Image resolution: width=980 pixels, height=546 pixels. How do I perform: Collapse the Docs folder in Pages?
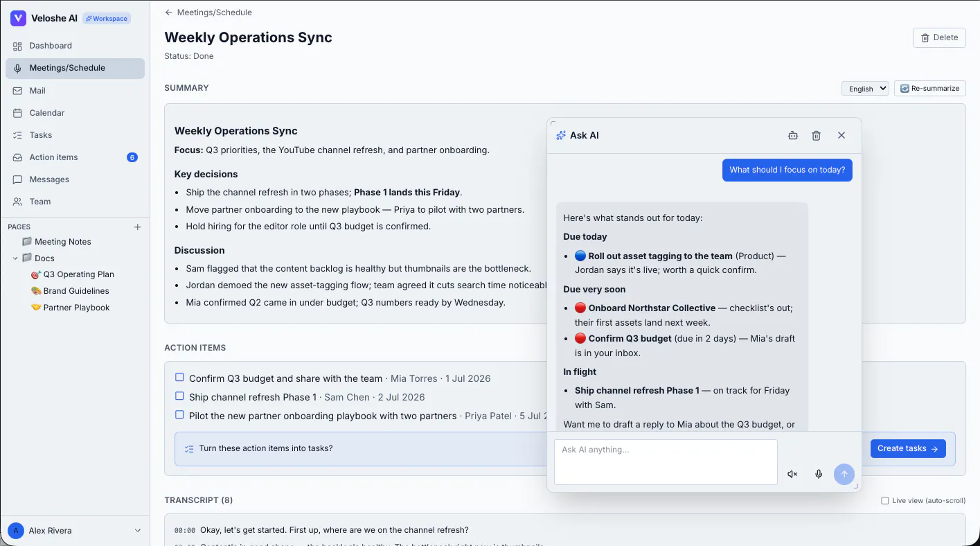pyautogui.click(x=15, y=258)
